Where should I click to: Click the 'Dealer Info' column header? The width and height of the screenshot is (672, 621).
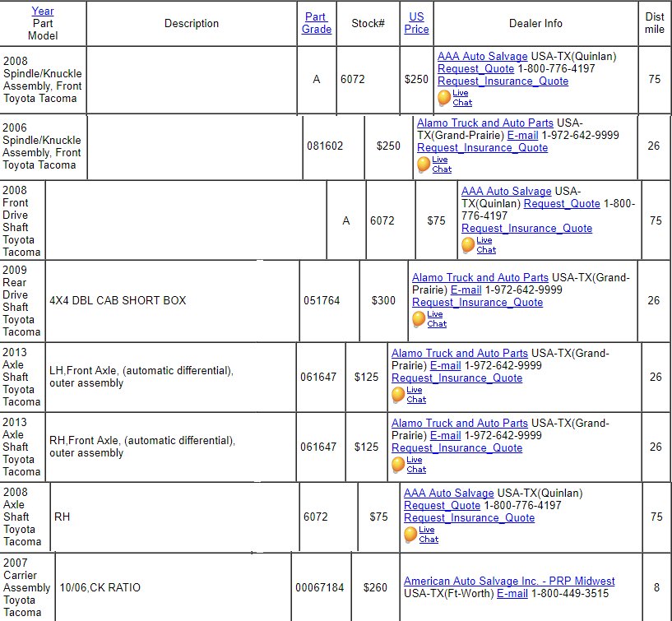[x=535, y=24]
